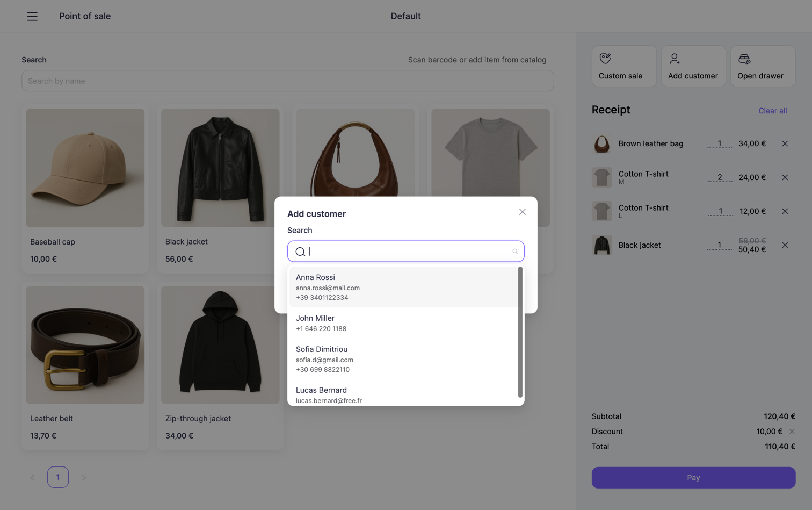The height and width of the screenshot is (510, 812).
Task: Remove Cotton T-shirt size M from receipt
Action: pos(785,177)
